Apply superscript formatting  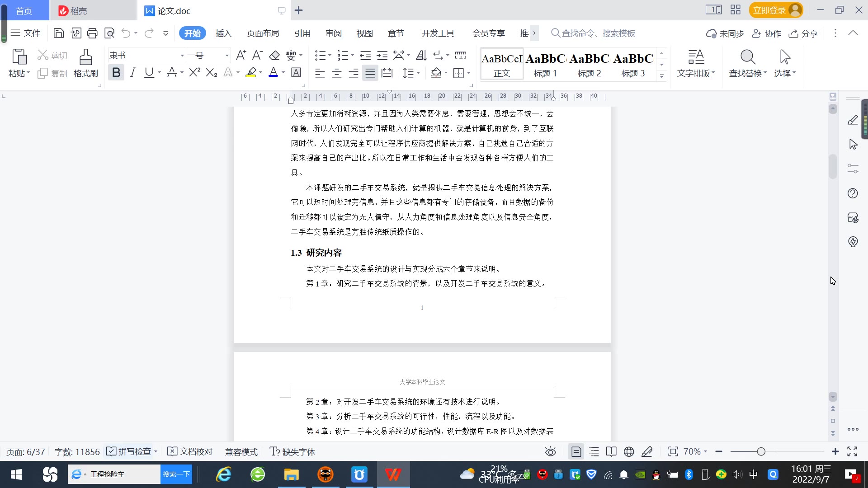[x=195, y=72]
